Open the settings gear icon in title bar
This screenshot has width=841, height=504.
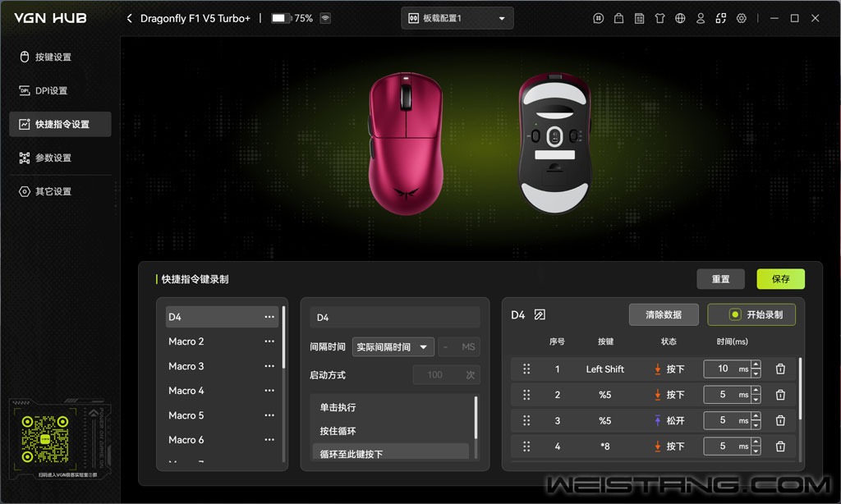[742, 18]
